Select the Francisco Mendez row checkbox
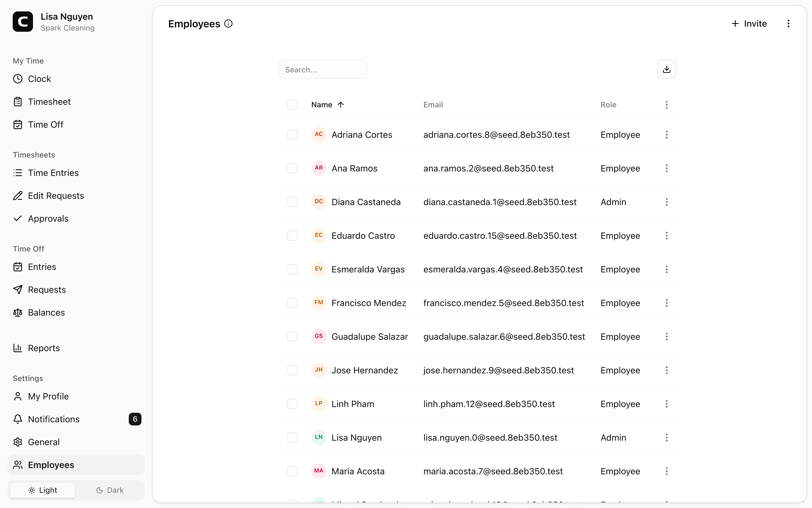The image size is (812, 508). click(x=292, y=303)
